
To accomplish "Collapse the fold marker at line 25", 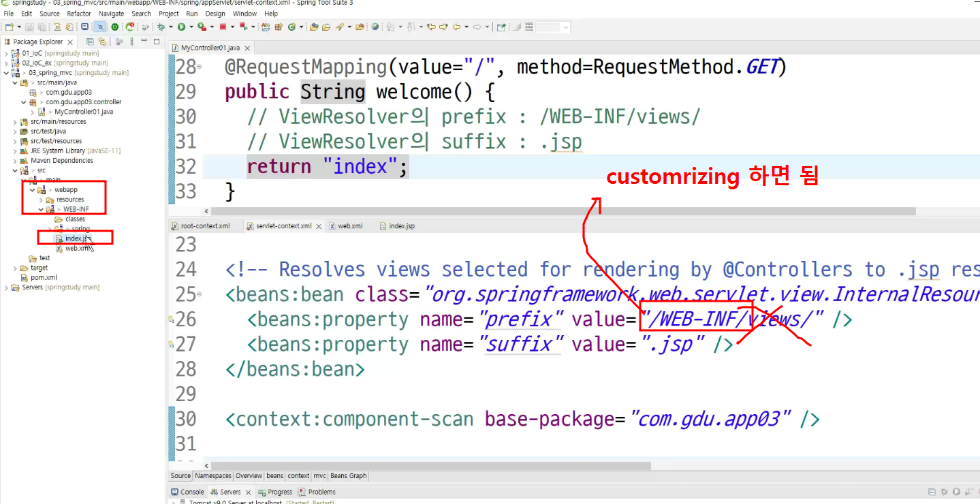I will coord(199,295).
